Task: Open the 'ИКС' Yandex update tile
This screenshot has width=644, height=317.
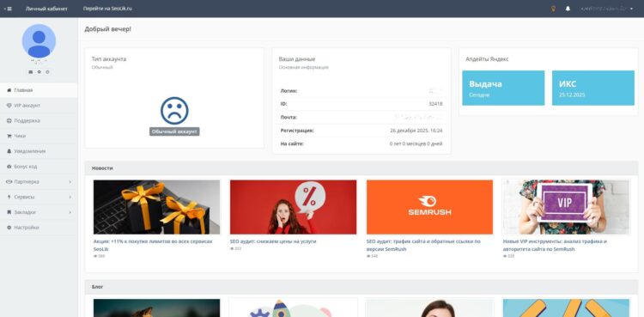Action: [593, 88]
